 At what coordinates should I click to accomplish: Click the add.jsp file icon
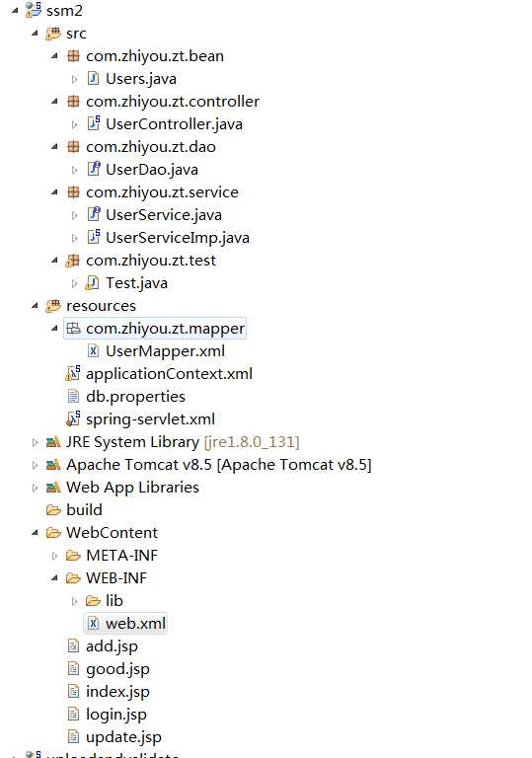[73, 646]
